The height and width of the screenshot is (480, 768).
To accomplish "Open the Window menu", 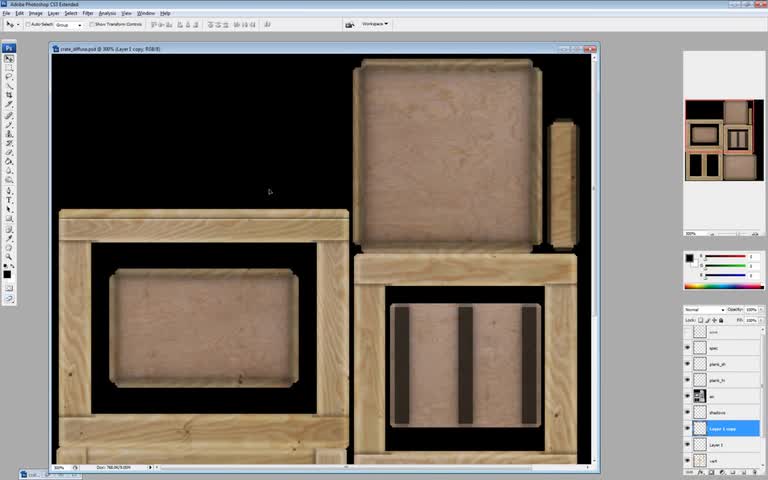I will (146, 14).
